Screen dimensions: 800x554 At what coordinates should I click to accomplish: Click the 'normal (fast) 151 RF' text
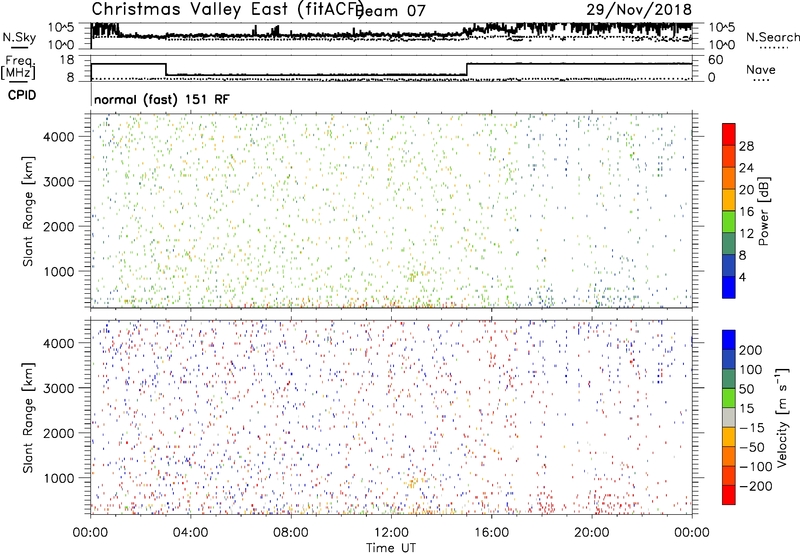click(162, 99)
